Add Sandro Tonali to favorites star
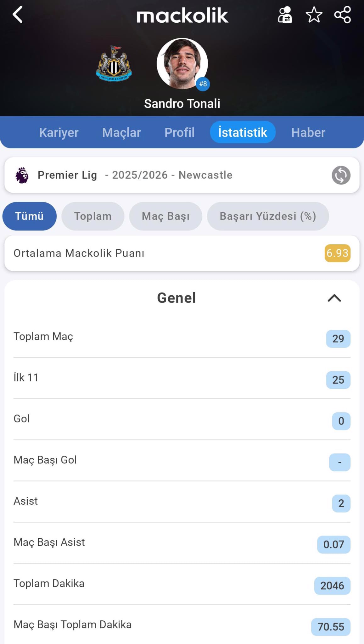 point(314,15)
